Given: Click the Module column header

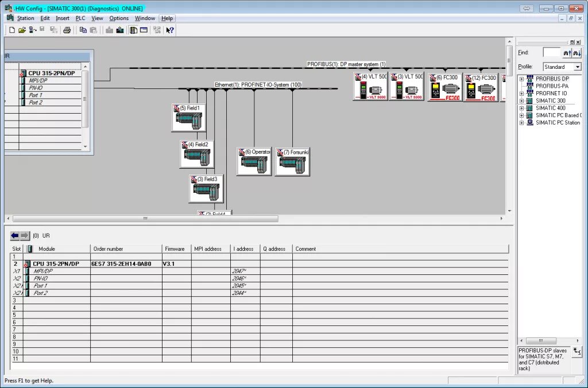Looking at the screenshot, I should click(57, 249).
